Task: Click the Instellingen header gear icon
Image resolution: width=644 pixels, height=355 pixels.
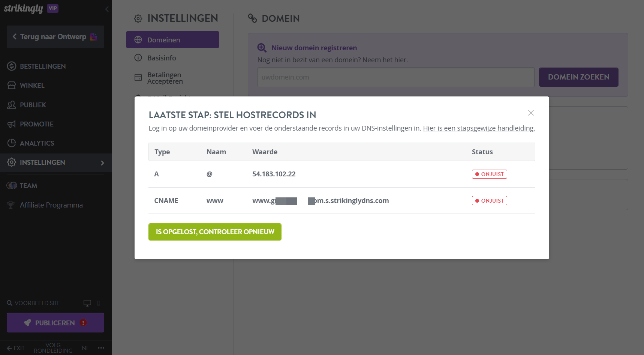Action: (138, 18)
